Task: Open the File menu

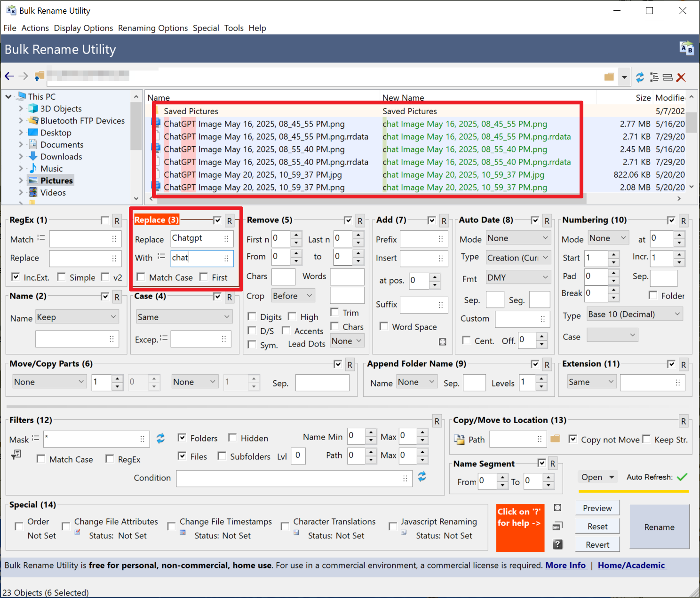Action: 10,28
